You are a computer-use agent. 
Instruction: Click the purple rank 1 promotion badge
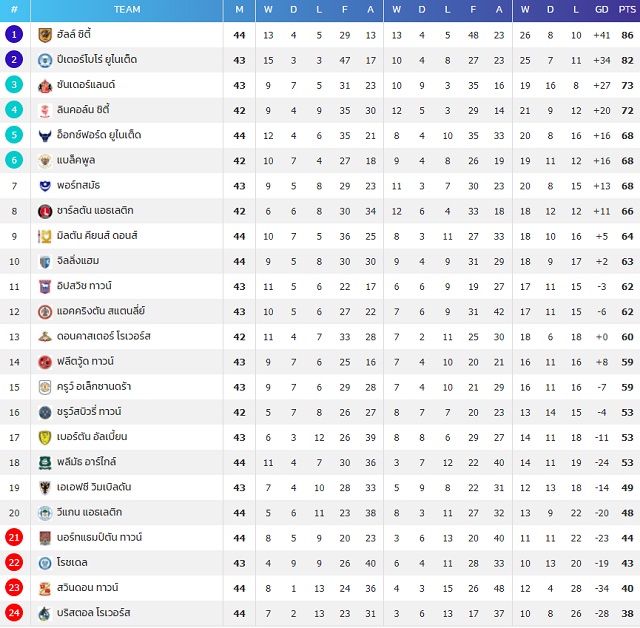tap(14, 35)
